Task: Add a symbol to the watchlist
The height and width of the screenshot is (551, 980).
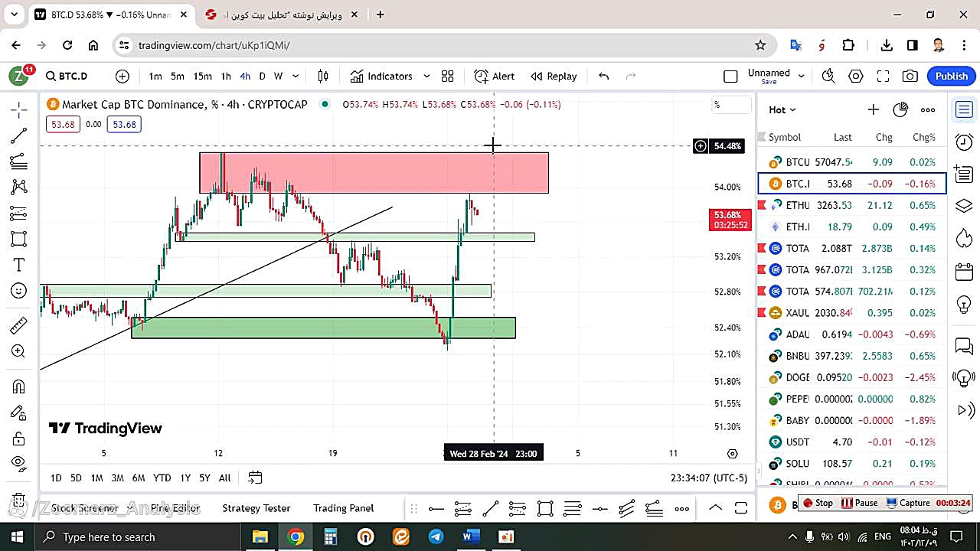Action: tap(873, 109)
